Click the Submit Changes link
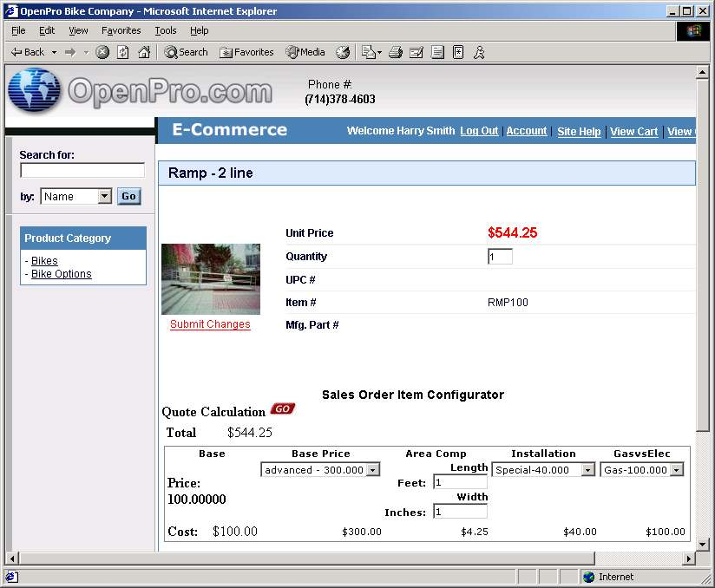This screenshot has width=715, height=588. (210, 324)
